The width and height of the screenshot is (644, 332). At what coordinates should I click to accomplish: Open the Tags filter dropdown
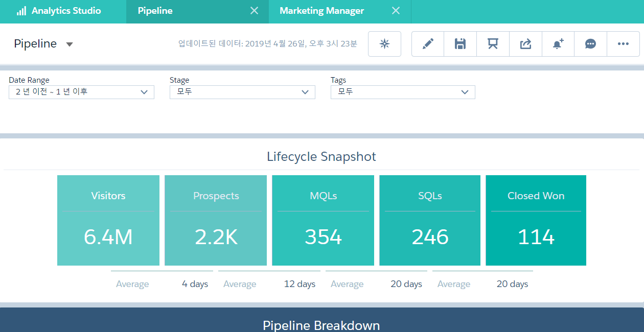pyautogui.click(x=403, y=92)
